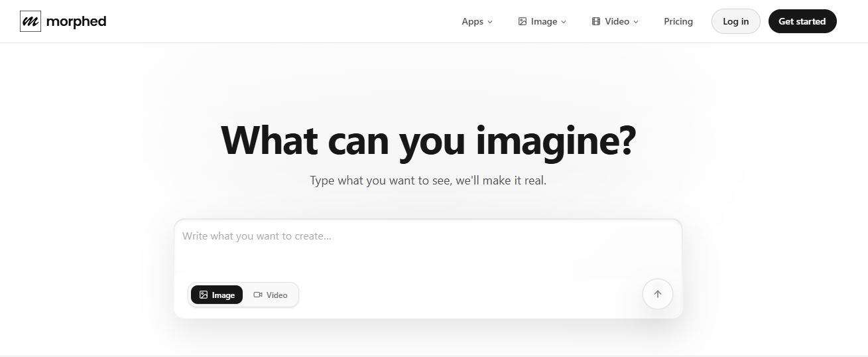
Task: Click the picture icon inside the Image mode pill
Action: (x=204, y=295)
